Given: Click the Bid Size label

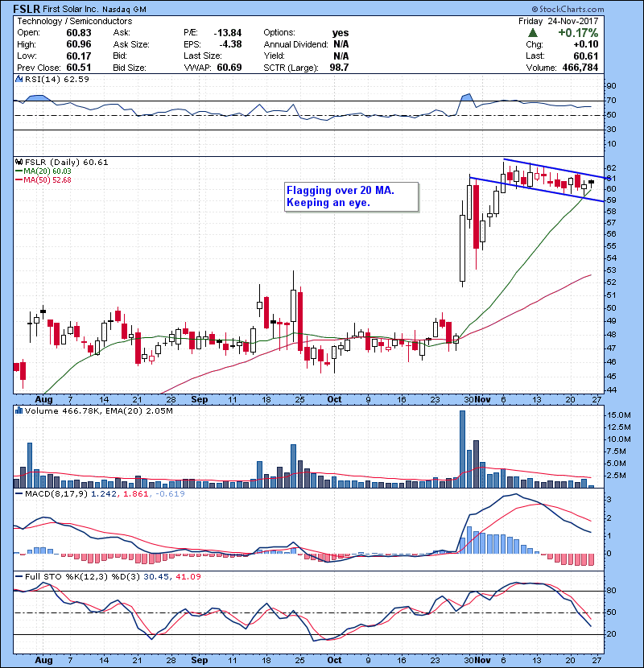Looking at the screenshot, I should (130, 68).
